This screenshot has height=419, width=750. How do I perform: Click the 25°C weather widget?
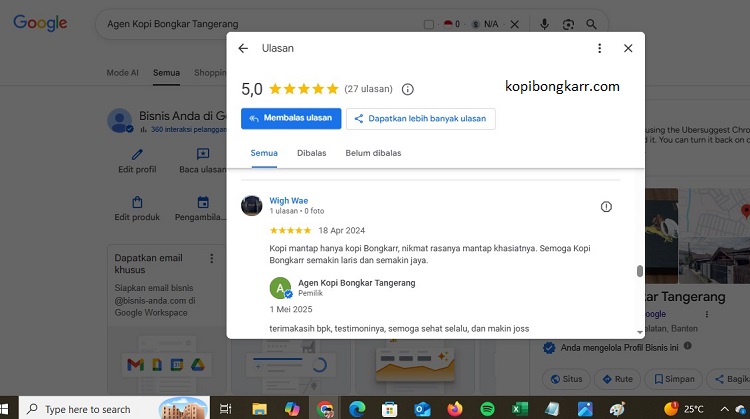point(684,408)
